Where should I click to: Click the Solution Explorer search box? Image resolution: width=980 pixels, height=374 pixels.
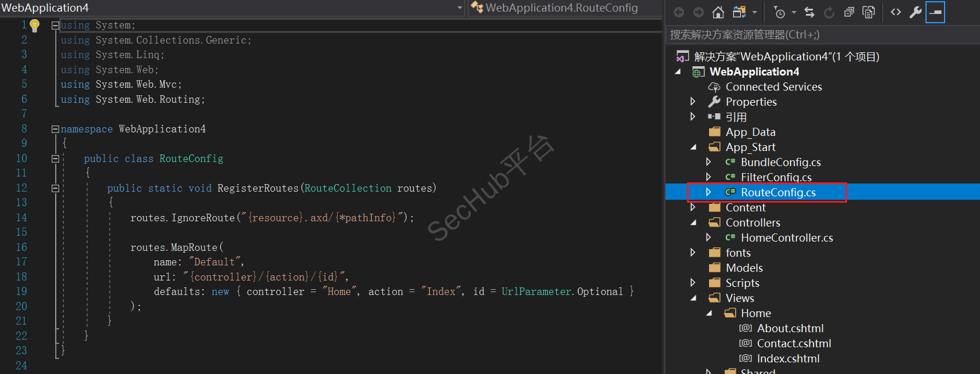(821, 35)
